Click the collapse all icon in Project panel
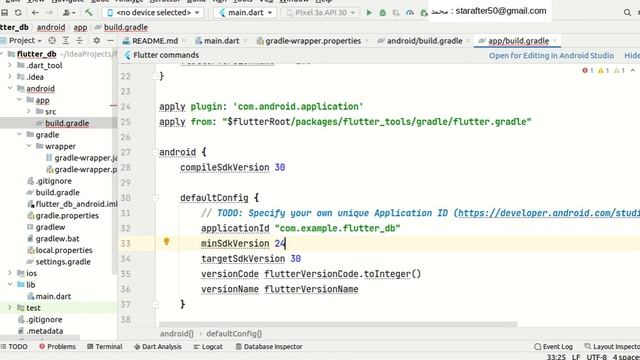 click(79, 40)
